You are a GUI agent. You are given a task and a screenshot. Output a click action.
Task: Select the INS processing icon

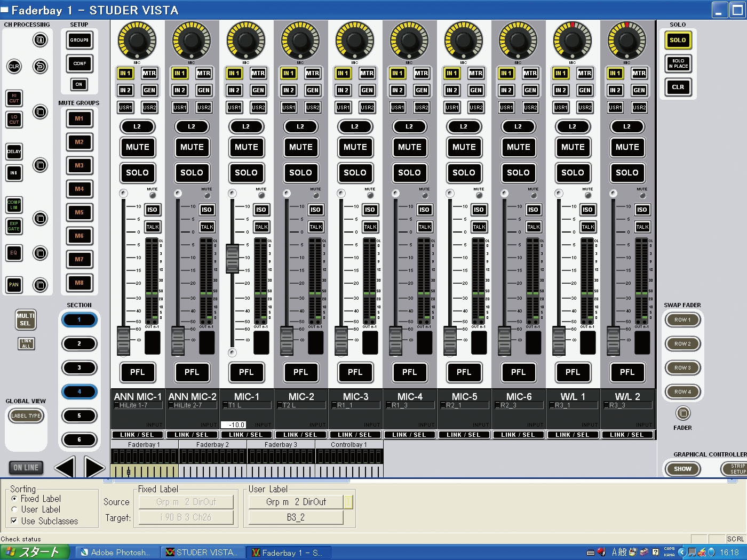click(x=14, y=173)
